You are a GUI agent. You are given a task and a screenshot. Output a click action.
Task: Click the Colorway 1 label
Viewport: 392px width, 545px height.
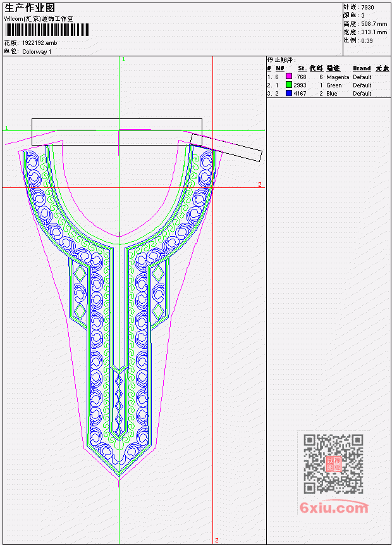coord(37,52)
